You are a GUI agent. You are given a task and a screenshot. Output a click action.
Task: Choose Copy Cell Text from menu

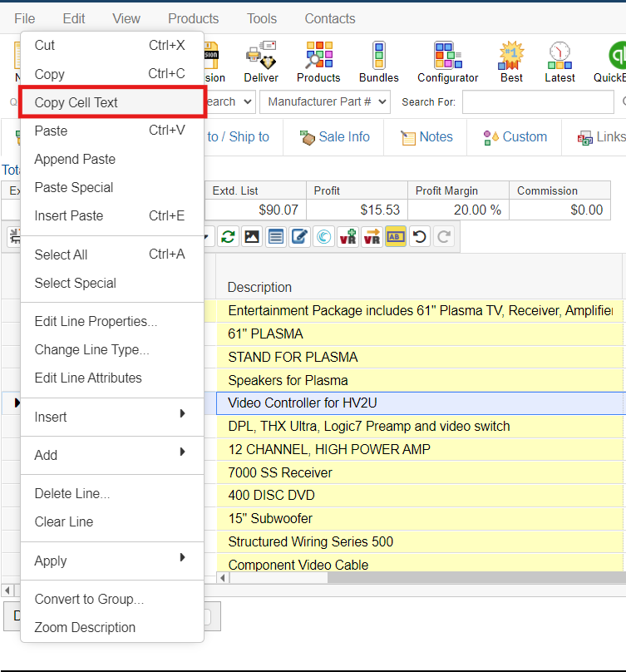click(x=112, y=102)
